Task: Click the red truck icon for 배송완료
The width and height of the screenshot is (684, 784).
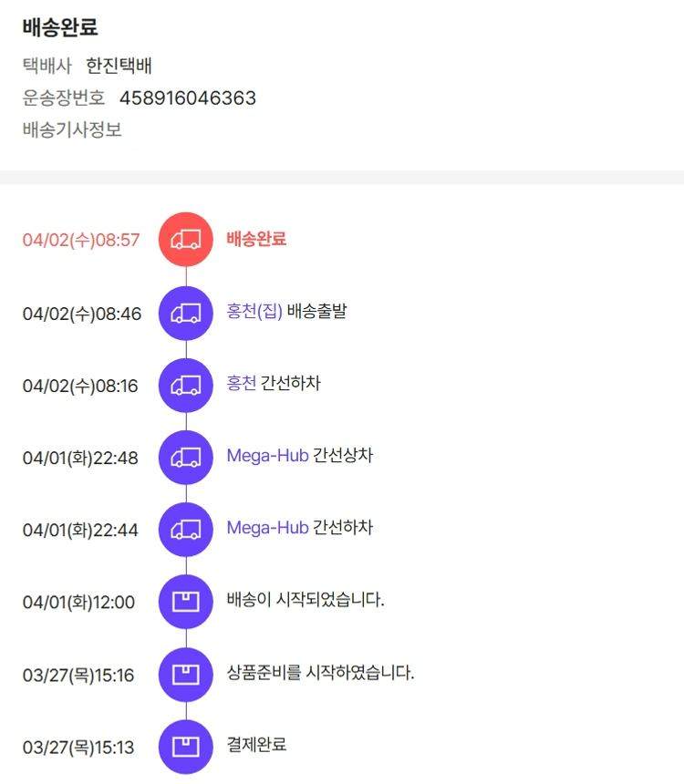Action: [185, 240]
